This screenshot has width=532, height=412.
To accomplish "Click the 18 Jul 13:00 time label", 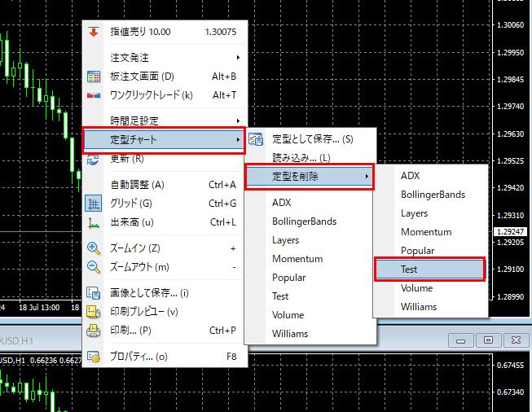I will 39,308.
